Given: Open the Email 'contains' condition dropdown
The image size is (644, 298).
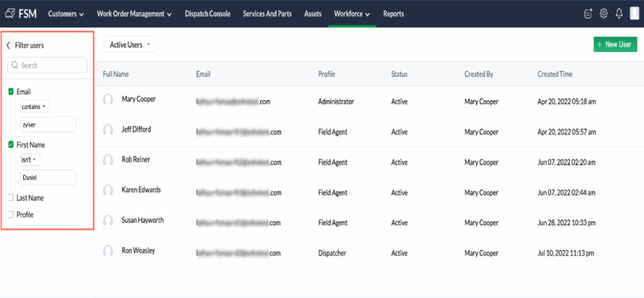Looking at the screenshot, I should pos(34,107).
